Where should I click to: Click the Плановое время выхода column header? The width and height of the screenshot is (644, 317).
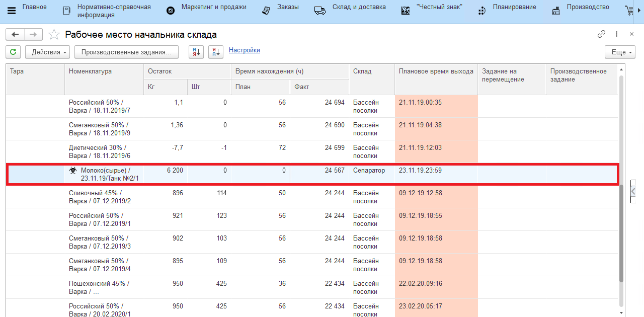point(436,71)
